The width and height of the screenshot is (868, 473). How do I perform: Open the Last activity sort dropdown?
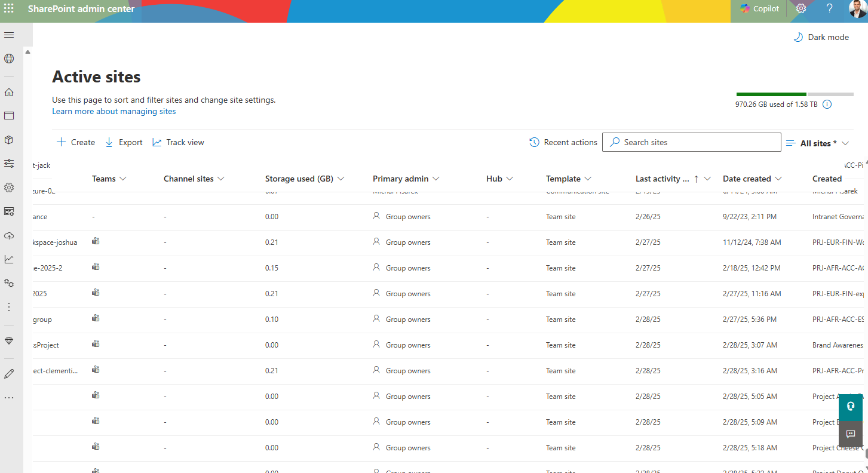click(x=673, y=178)
